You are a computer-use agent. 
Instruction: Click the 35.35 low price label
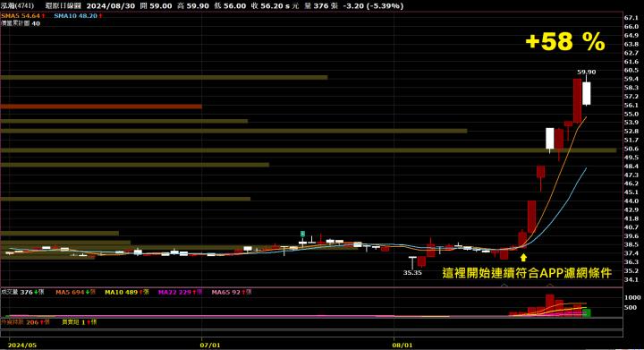(x=412, y=272)
